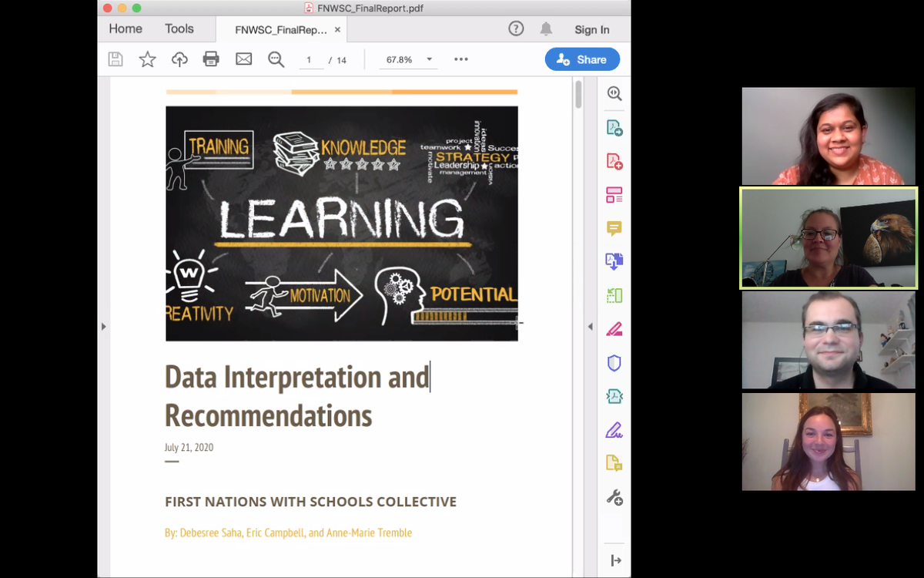Open the Edit PDF tool
The image size is (924, 578).
(x=614, y=195)
